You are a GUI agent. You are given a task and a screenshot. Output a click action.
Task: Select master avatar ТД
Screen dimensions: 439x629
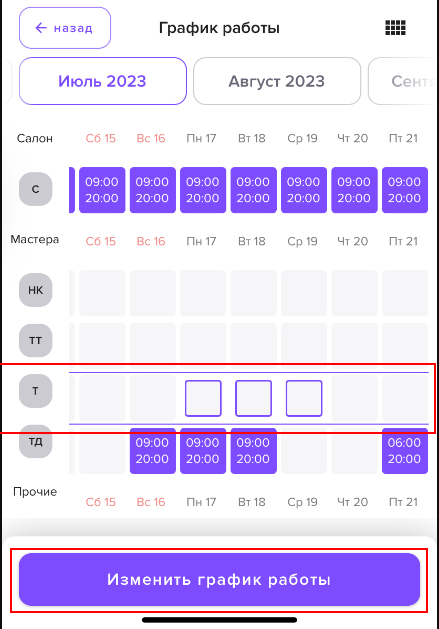[36, 442]
